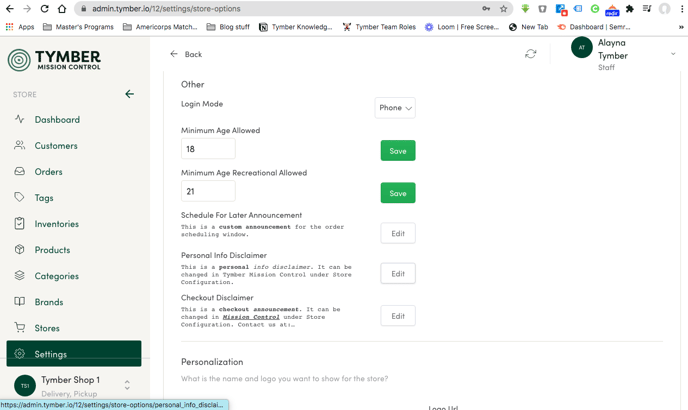The width and height of the screenshot is (688, 410).
Task: Click the Brands book icon
Action: tap(19, 302)
